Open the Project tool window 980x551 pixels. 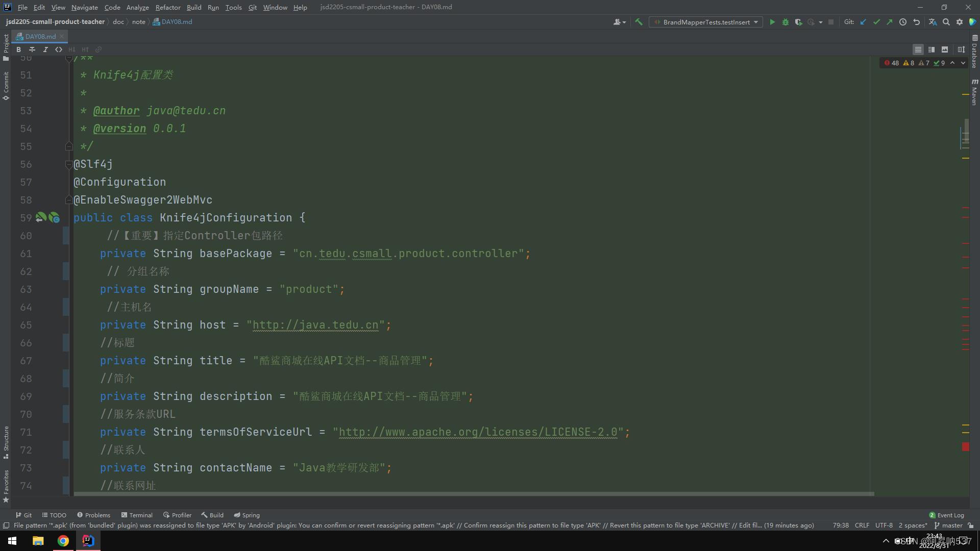[x=6, y=47]
